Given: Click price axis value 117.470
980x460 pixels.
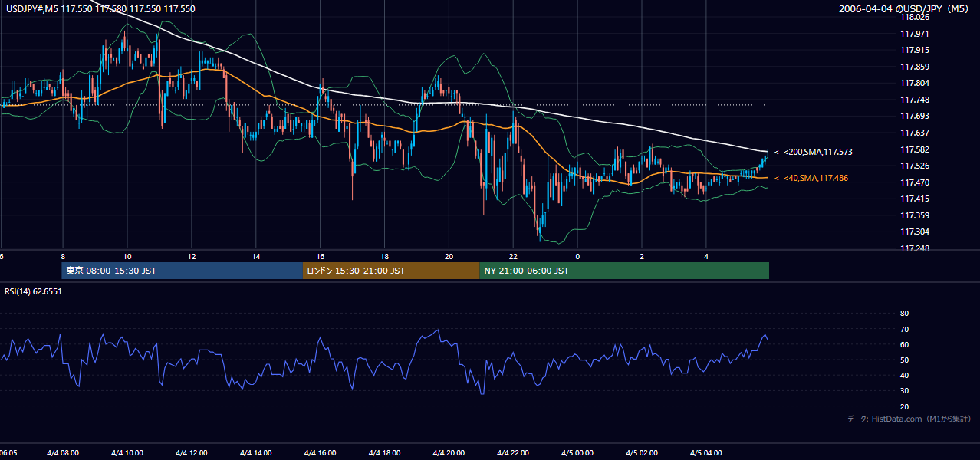Looking at the screenshot, I should 913,182.
